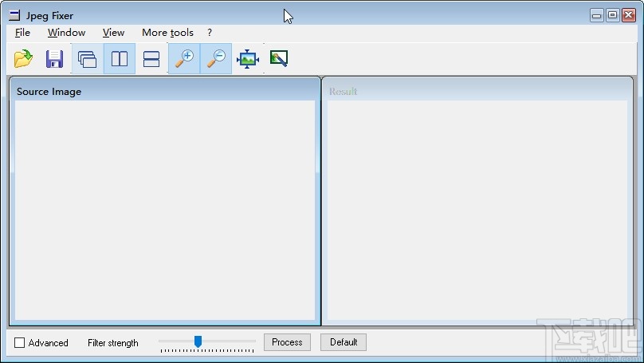The width and height of the screenshot is (644, 363).
Task: Open the ? help menu
Action: coord(210,33)
